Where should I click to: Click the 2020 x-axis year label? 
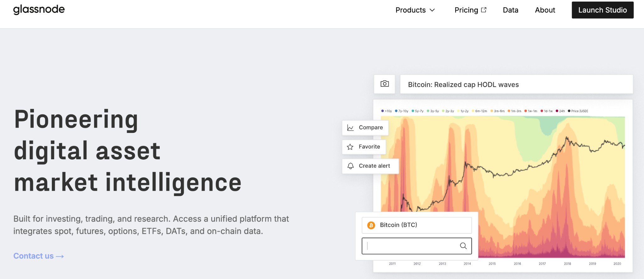pyautogui.click(x=617, y=264)
